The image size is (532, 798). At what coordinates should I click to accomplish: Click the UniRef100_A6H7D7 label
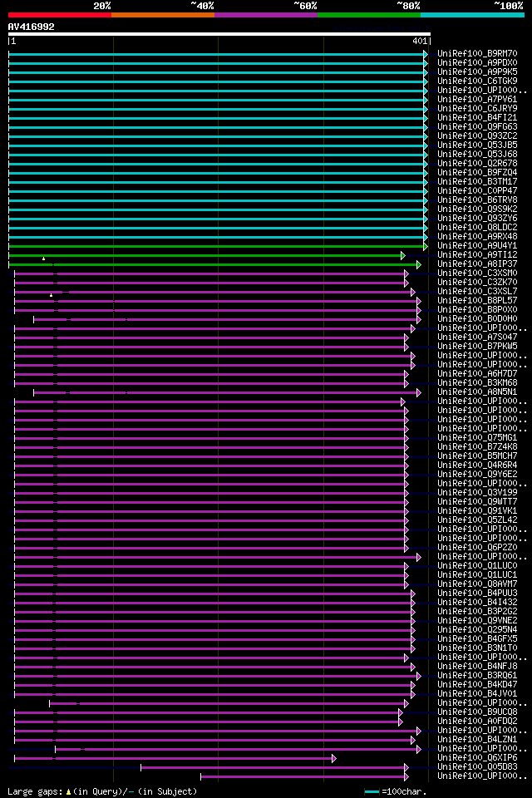pos(477,374)
